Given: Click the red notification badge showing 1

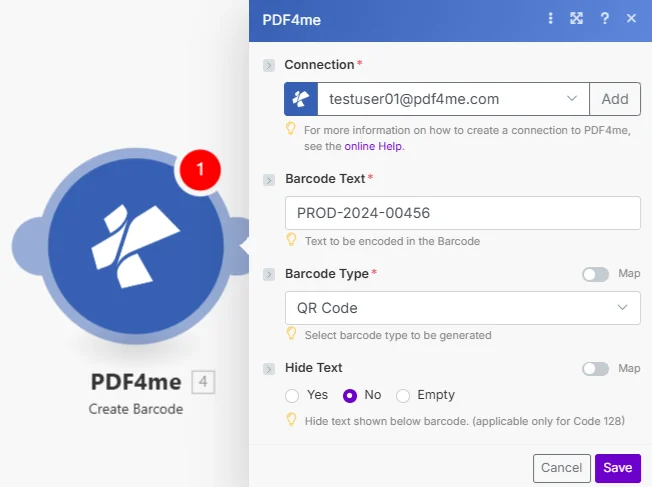Looking at the screenshot, I should click(200, 170).
